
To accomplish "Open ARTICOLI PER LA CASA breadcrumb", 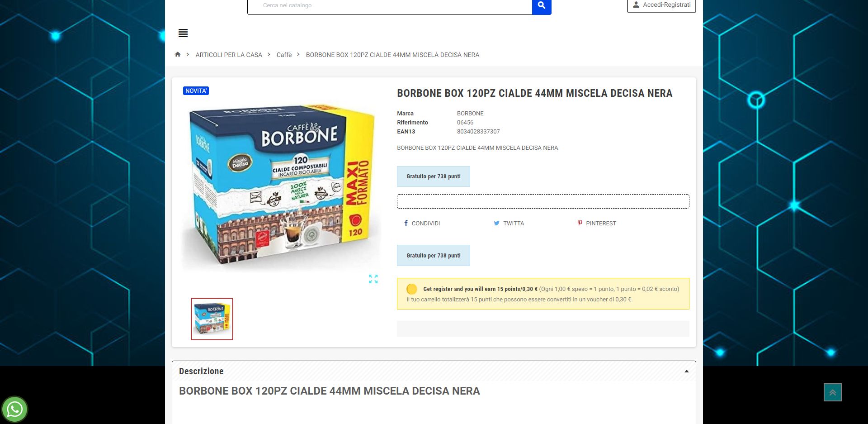I will 229,55.
